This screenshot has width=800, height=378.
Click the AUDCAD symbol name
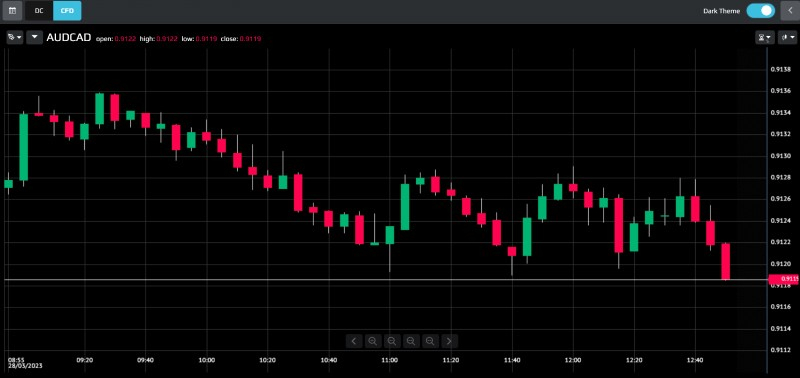click(69, 38)
